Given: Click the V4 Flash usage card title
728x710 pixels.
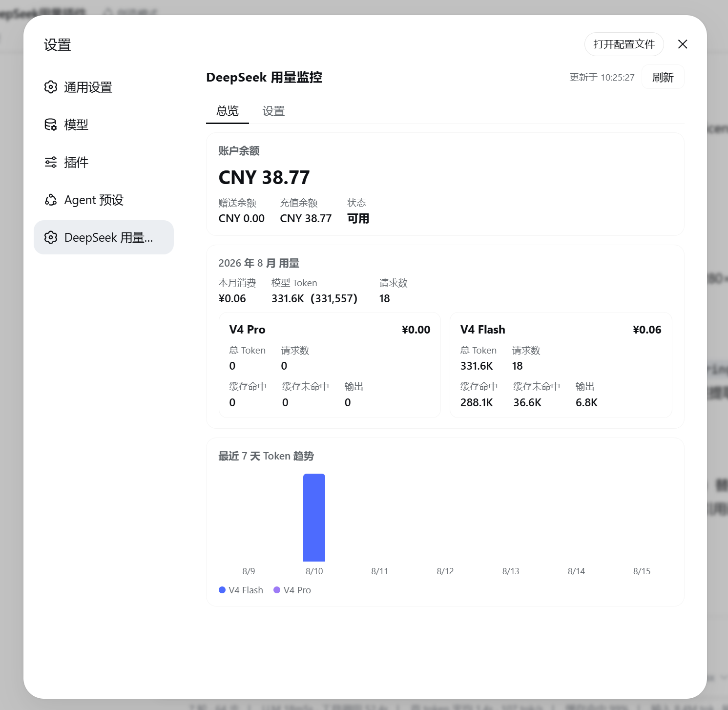Looking at the screenshot, I should (483, 330).
